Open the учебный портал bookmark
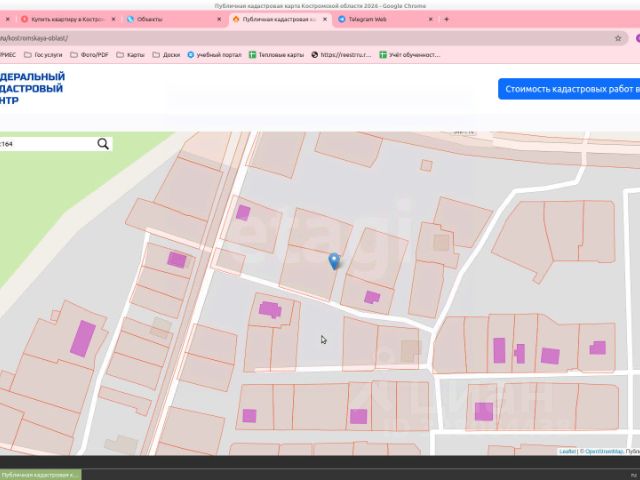Image resolution: width=640 pixels, height=480 pixels. pos(214,55)
